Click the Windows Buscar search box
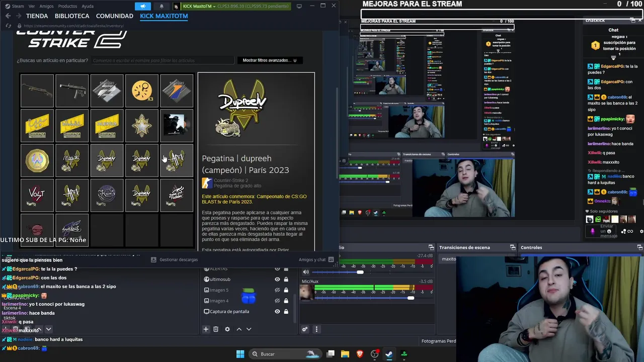This screenshot has height=362, width=644. tap(285, 354)
